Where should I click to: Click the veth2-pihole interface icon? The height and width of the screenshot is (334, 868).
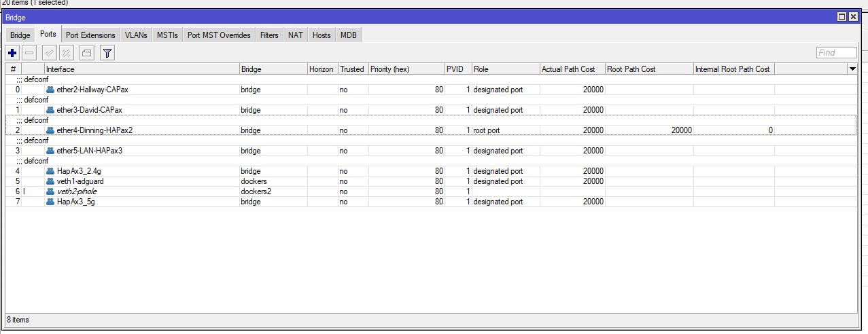coord(50,191)
